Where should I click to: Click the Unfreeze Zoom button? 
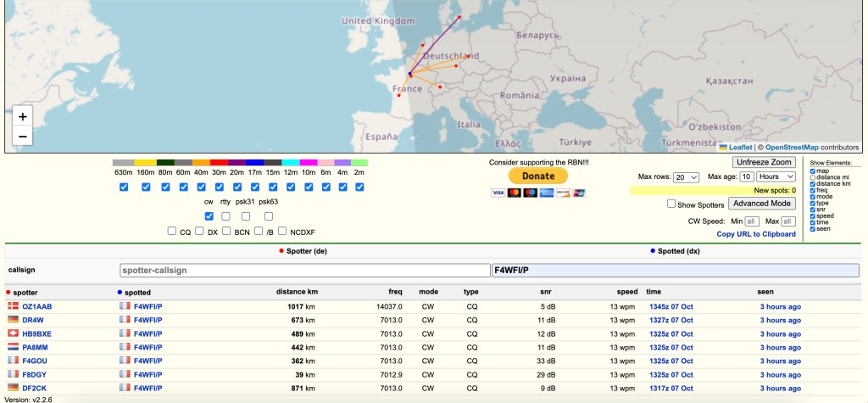tap(764, 162)
